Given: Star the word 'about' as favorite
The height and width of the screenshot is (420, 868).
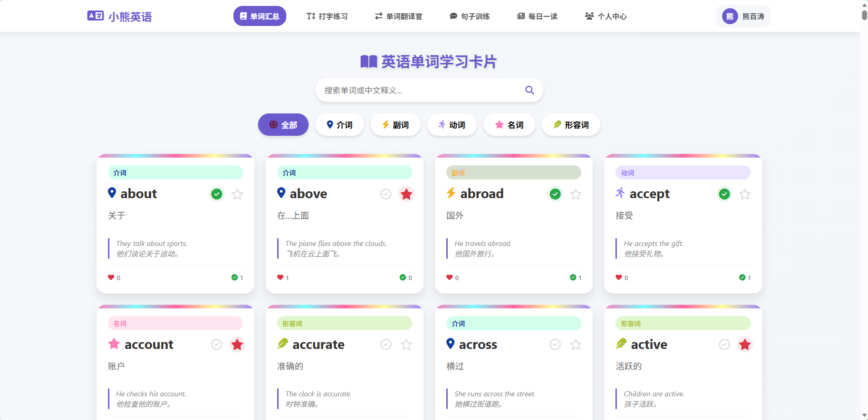Looking at the screenshot, I should click(x=237, y=195).
